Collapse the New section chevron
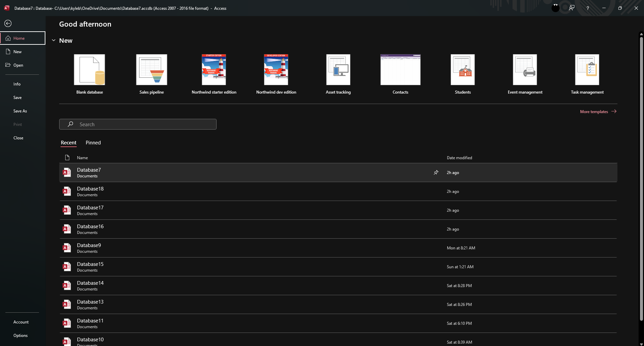This screenshot has width=644, height=346. pos(53,40)
